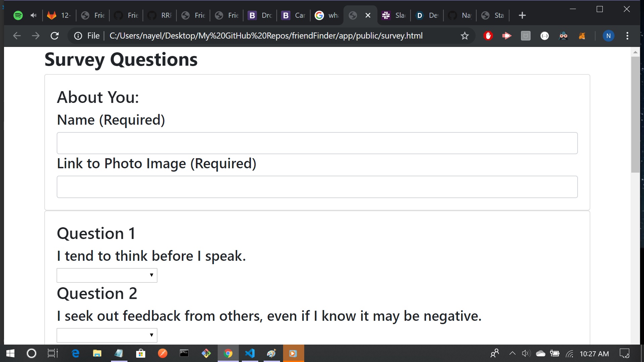Switch to the Google search tab
This screenshot has width=644, height=362.
[327, 15]
